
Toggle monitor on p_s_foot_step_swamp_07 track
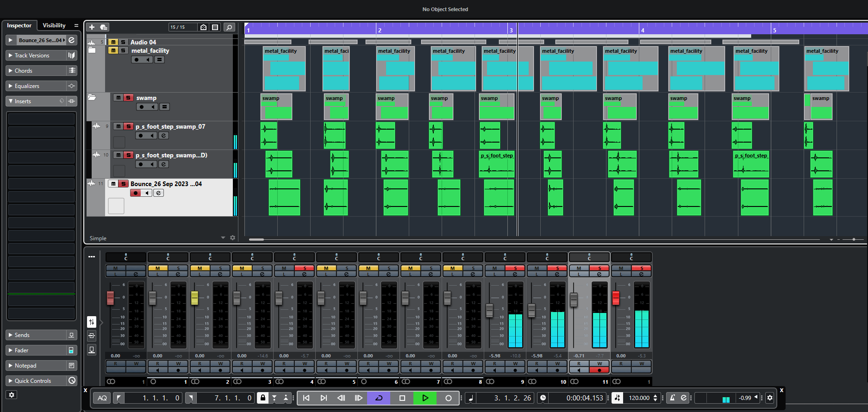(152, 136)
